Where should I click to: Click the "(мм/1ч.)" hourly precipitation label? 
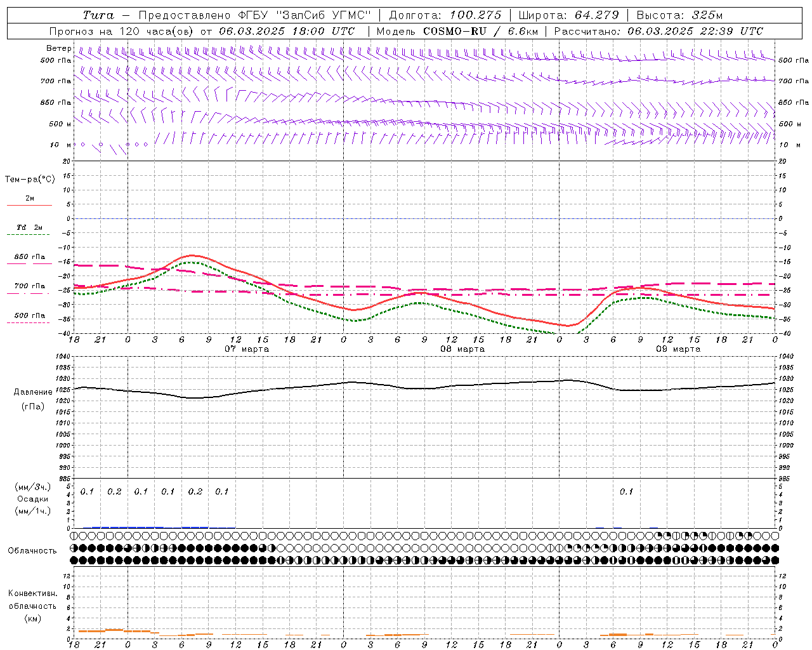[x=33, y=511]
